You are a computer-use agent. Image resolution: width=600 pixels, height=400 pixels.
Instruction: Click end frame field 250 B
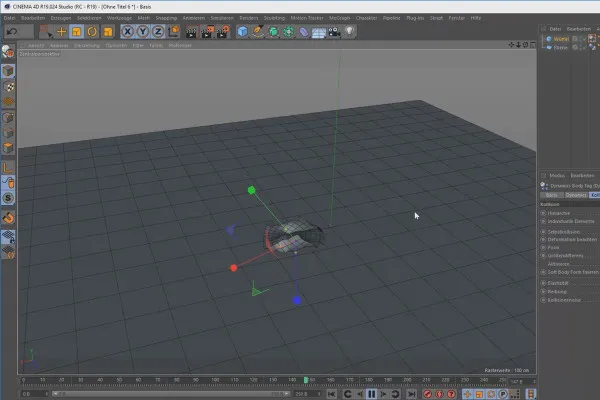[307, 394]
